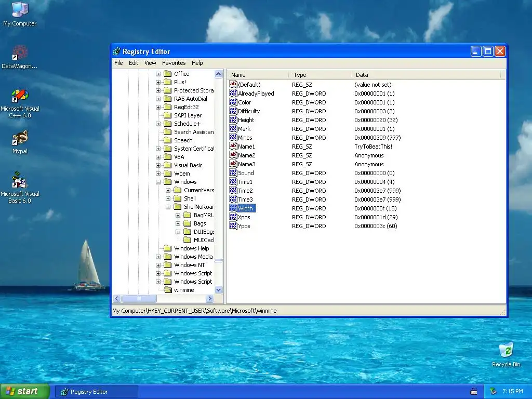This screenshot has width=532, height=399.
Task: Open the Help menu
Action: point(197,63)
